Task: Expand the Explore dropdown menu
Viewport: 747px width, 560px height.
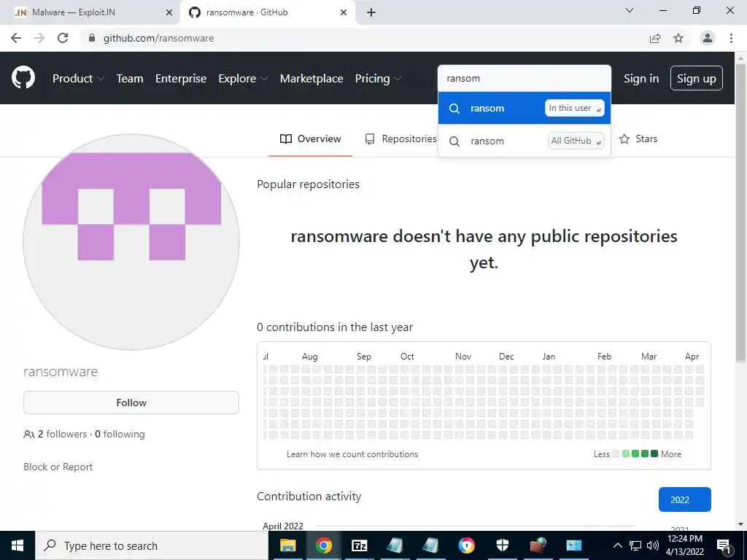Action: pos(243,79)
